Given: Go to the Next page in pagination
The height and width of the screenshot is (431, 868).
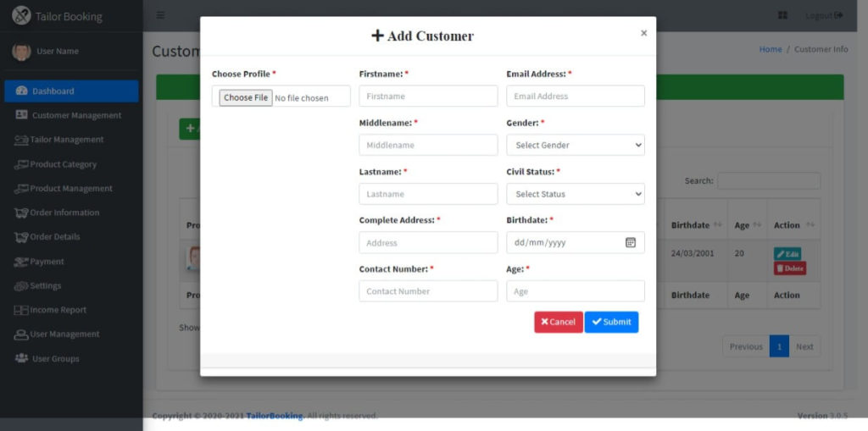Looking at the screenshot, I should click(x=804, y=346).
